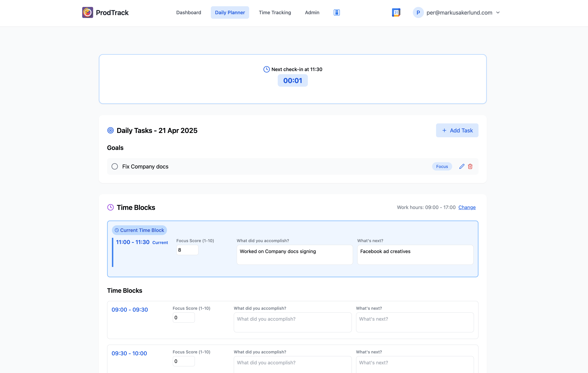The height and width of the screenshot is (373, 588).
Task: Focus the current block's Focus Score field
Action: (x=187, y=250)
